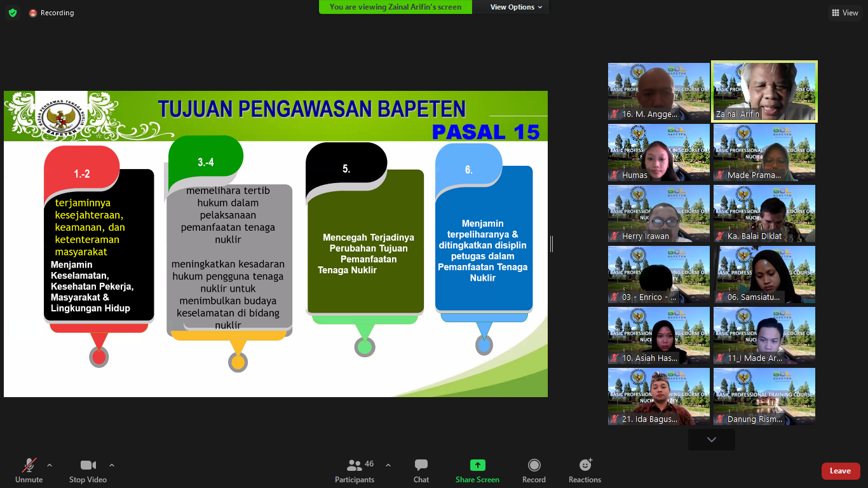Select the Humas video tile

(x=659, y=152)
